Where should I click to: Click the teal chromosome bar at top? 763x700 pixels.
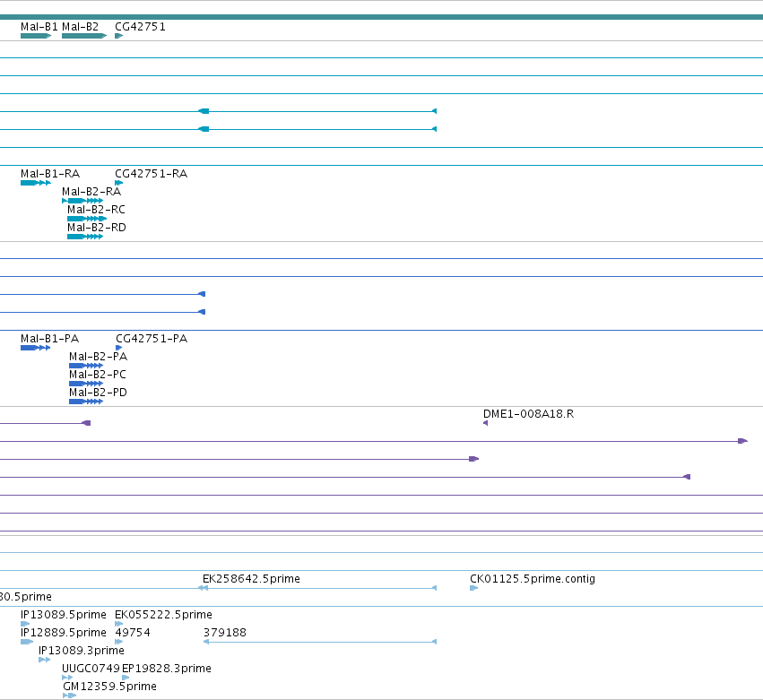click(382, 17)
